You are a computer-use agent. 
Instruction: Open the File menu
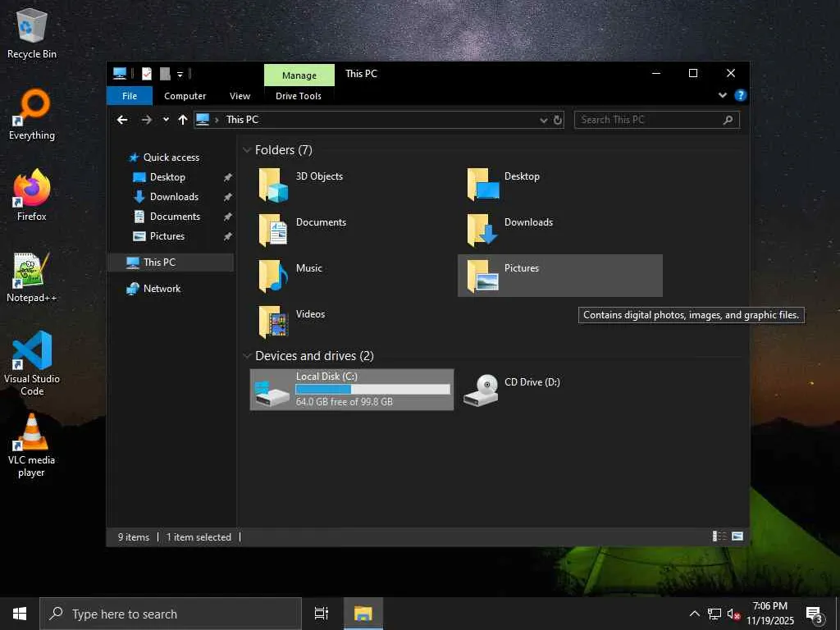click(x=130, y=96)
